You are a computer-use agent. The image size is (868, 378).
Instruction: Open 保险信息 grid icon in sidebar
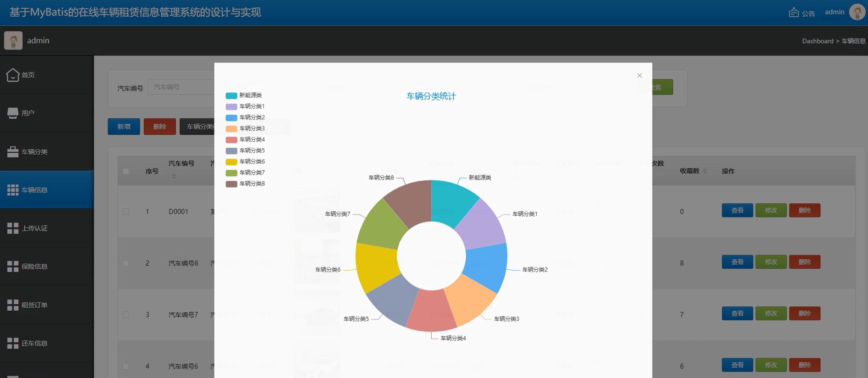tap(13, 266)
